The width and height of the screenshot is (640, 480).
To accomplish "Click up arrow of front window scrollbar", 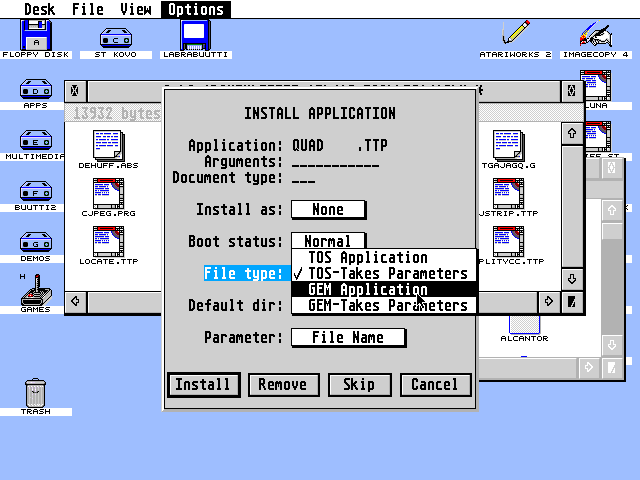I will click(571, 133).
